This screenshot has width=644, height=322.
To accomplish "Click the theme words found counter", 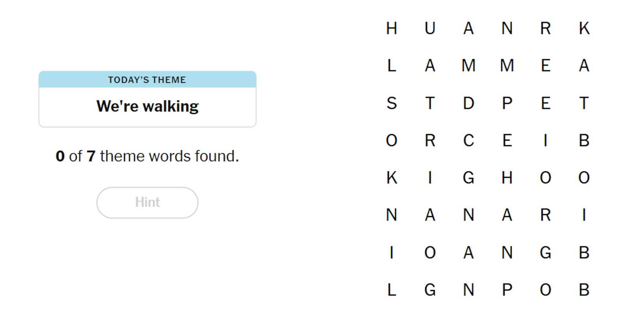I will (x=147, y=156).
